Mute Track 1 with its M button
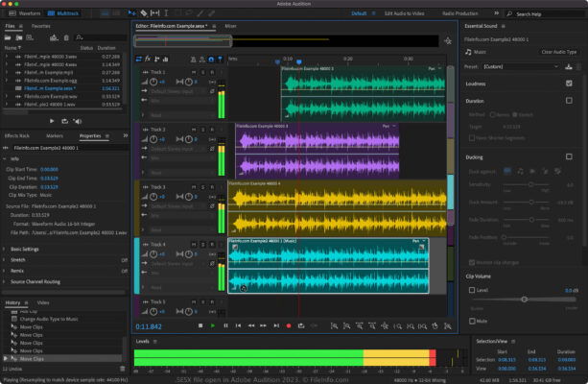The image size is (588, 384). click(194, 73)
